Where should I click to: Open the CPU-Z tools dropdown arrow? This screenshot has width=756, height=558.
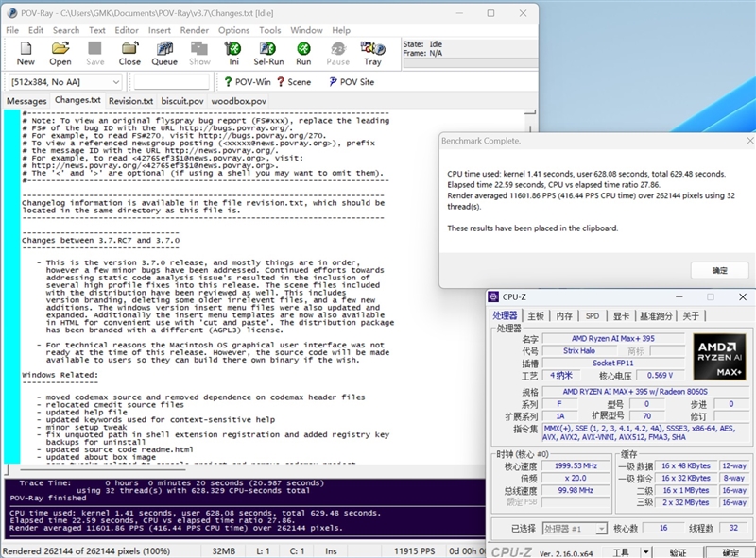[645, 552]
